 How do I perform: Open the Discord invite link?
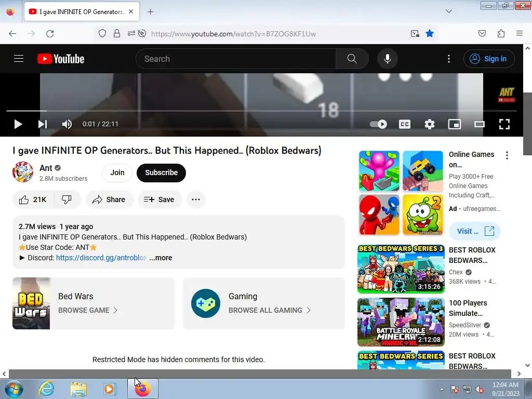tap(101, 258)
